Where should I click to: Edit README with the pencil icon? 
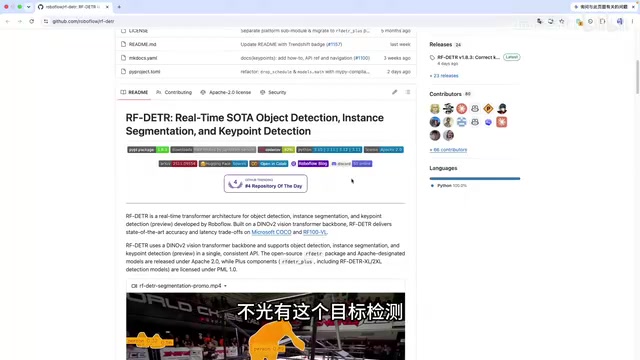coord(395,92)
